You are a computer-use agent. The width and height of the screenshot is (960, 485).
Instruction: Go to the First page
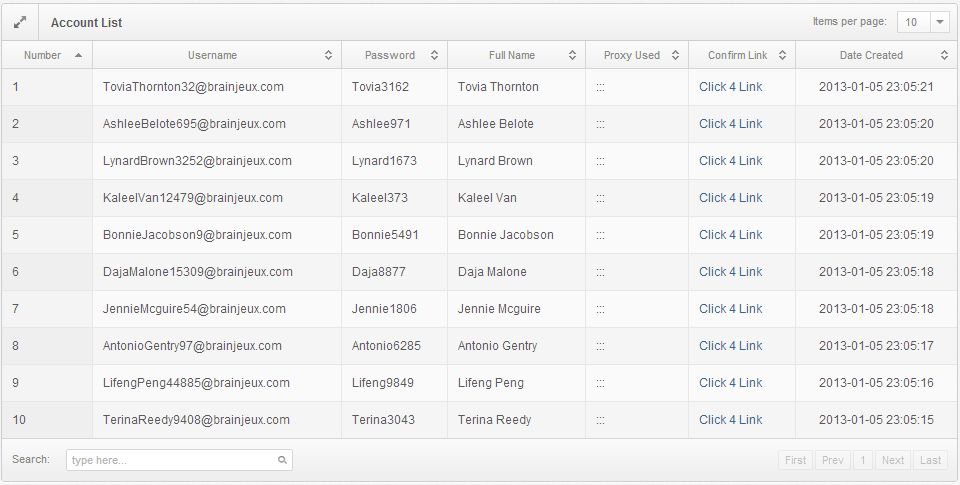pyautogui.click(x=796, y=460)
